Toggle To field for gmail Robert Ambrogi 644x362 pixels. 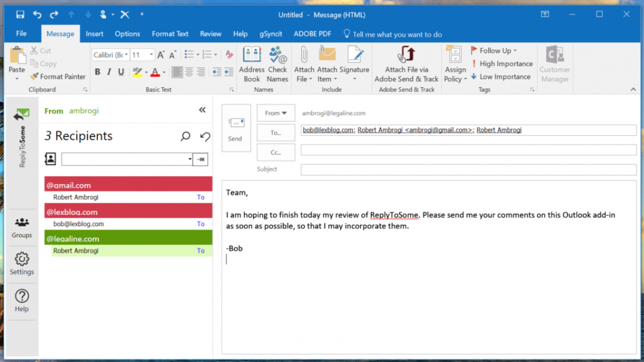click(201, 197)
